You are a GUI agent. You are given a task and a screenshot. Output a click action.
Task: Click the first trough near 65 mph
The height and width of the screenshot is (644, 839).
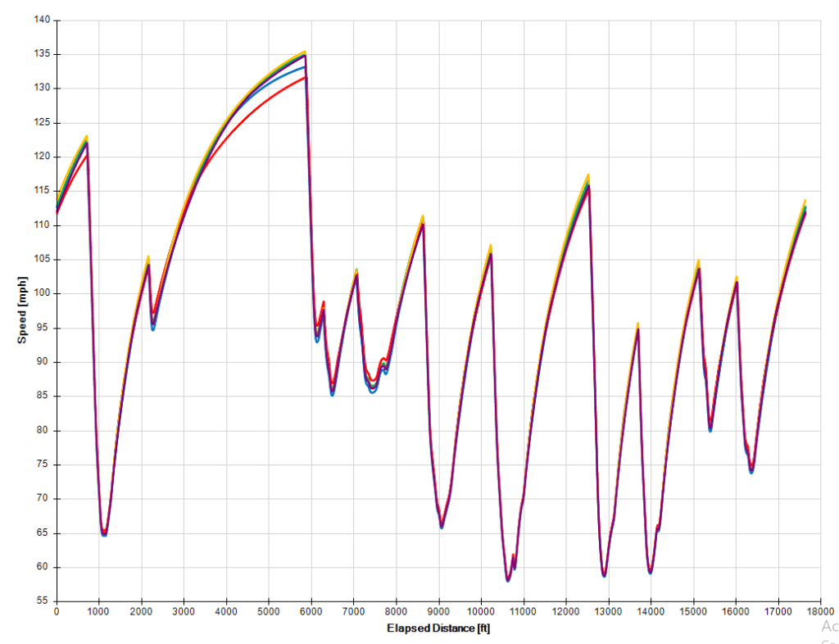pyautogui.click(x=104, y=533)
